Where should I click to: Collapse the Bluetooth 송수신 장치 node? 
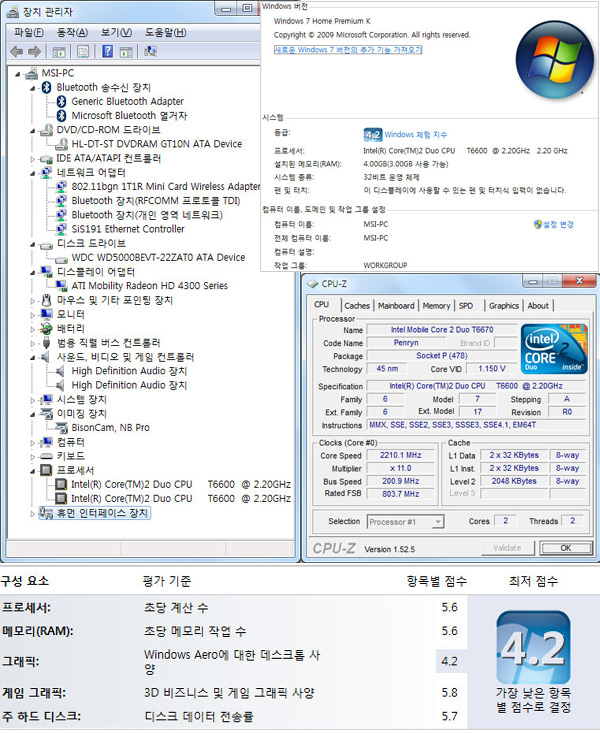32,88
